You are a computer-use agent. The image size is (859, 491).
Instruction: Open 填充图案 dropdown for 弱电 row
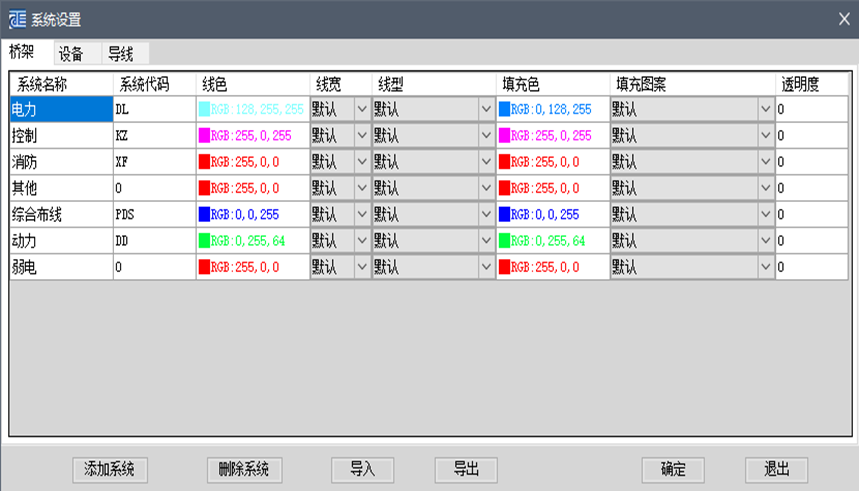766,267
